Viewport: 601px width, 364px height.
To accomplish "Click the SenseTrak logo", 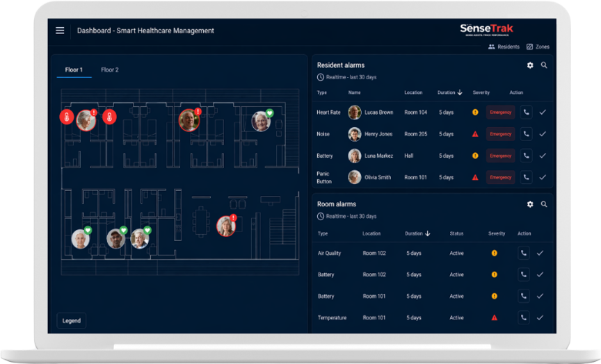I will pyautogui.click(x=487, y=29).
